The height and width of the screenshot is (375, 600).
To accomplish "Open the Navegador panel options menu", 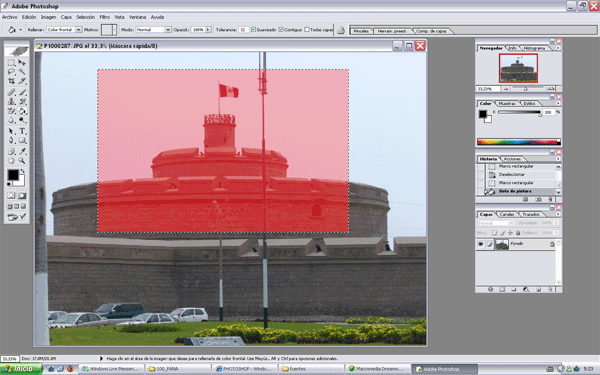I will [558, 48].
